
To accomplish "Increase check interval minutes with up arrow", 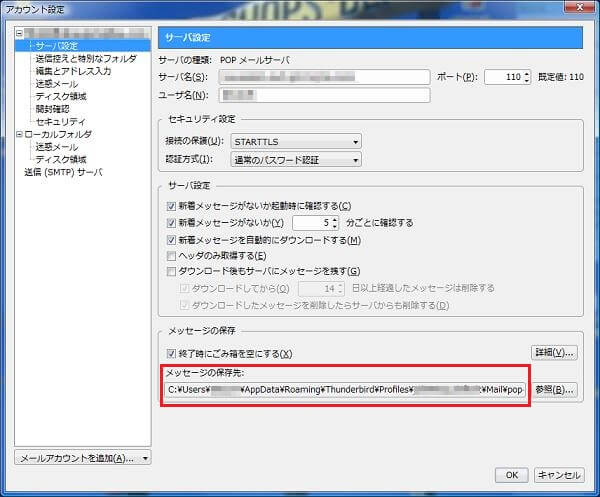I will pyautogui.click(x=335, y=220).
